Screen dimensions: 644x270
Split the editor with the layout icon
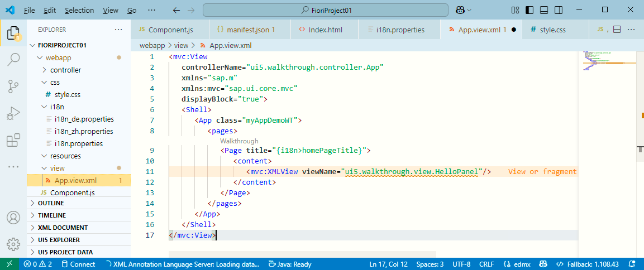617,30
